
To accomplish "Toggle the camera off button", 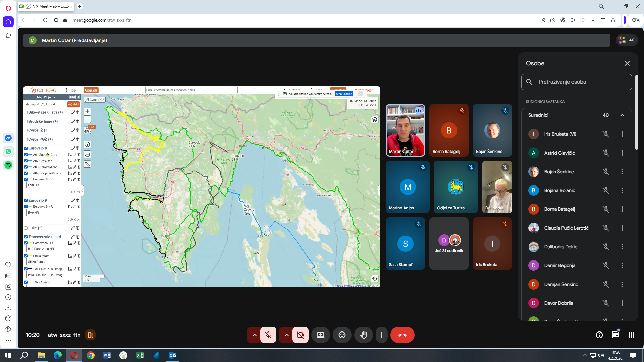I will pyautogui.click(x=300, y=335).
